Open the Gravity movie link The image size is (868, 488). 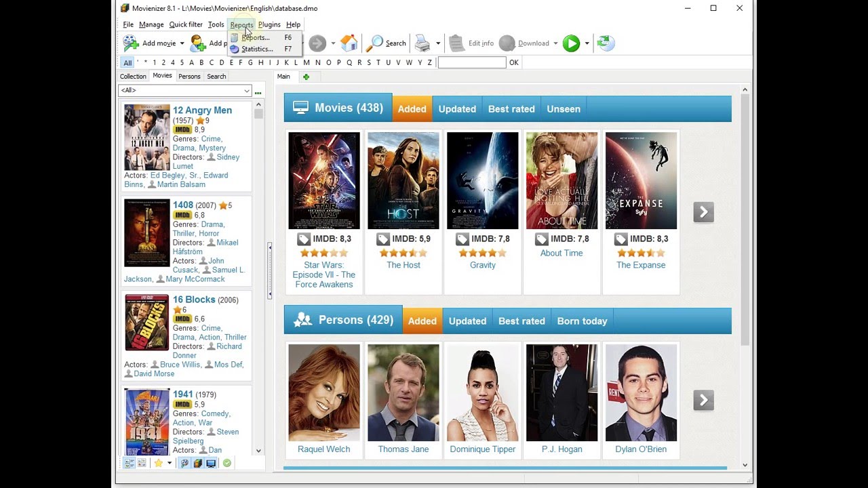[x=483, y=265]
